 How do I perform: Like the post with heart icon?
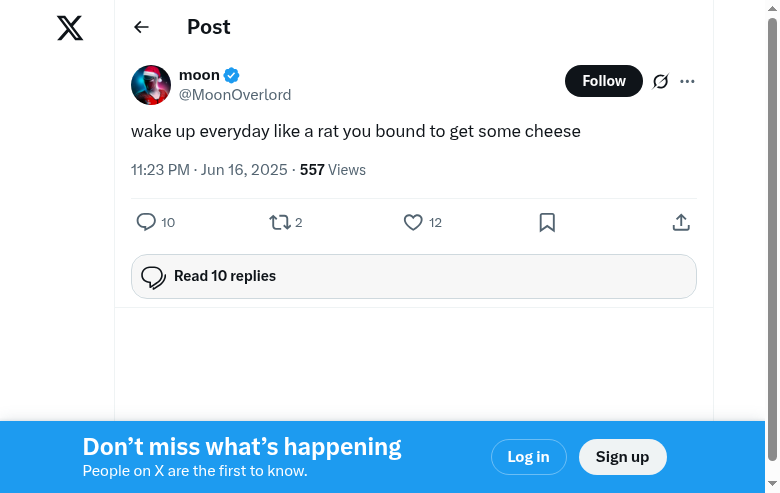[x=413, y=222]
